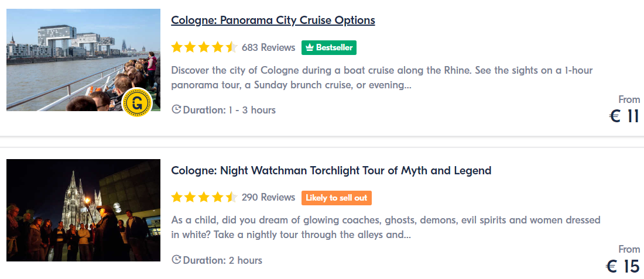Click the Rhine boat cruise photo
The height and width of the screenshot is (279, 644).
[83, 60]
